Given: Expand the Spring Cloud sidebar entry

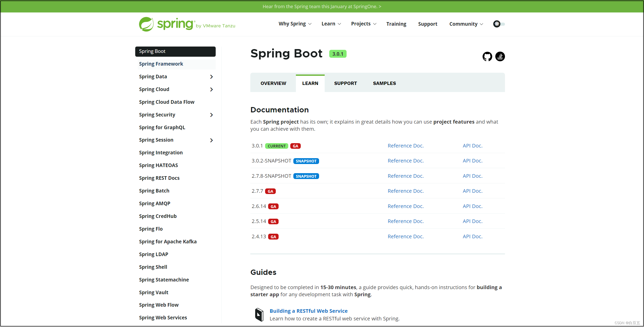Looking at the screenshot, I should (212, 89).
